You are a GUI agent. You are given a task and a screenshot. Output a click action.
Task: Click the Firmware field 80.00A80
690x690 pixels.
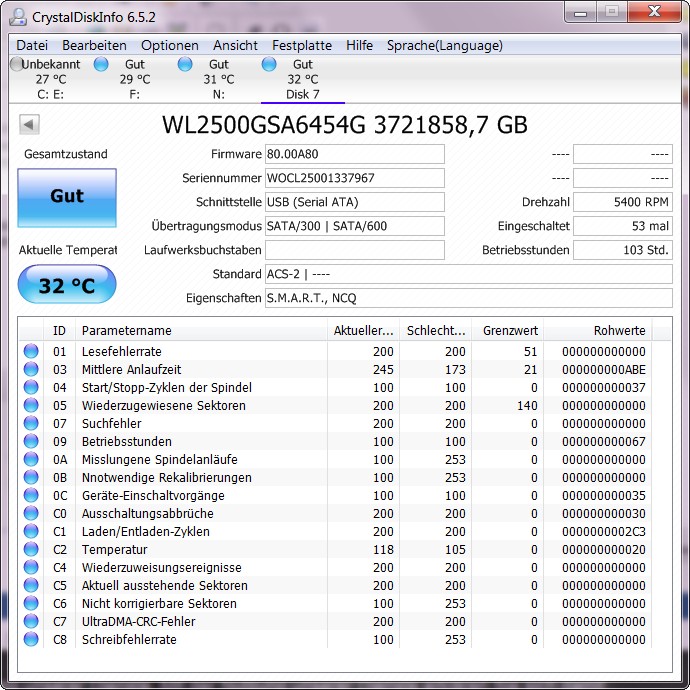click(x=355, y=154)
